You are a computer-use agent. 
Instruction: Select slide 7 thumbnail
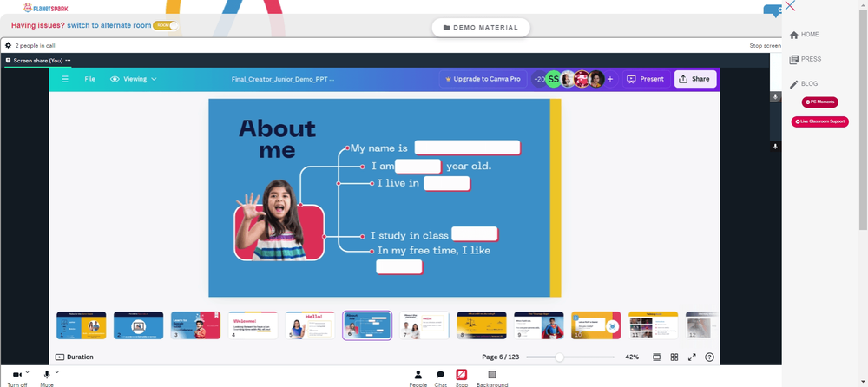coord(424,325)
